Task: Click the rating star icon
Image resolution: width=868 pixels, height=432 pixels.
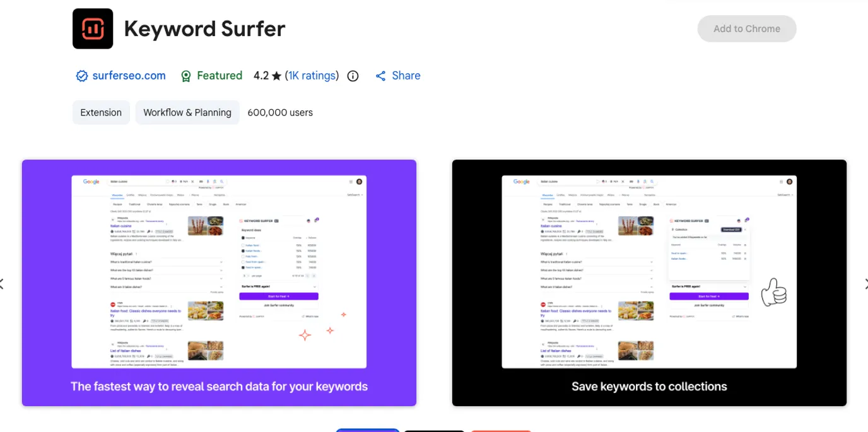Action: [x=276, y=76]
